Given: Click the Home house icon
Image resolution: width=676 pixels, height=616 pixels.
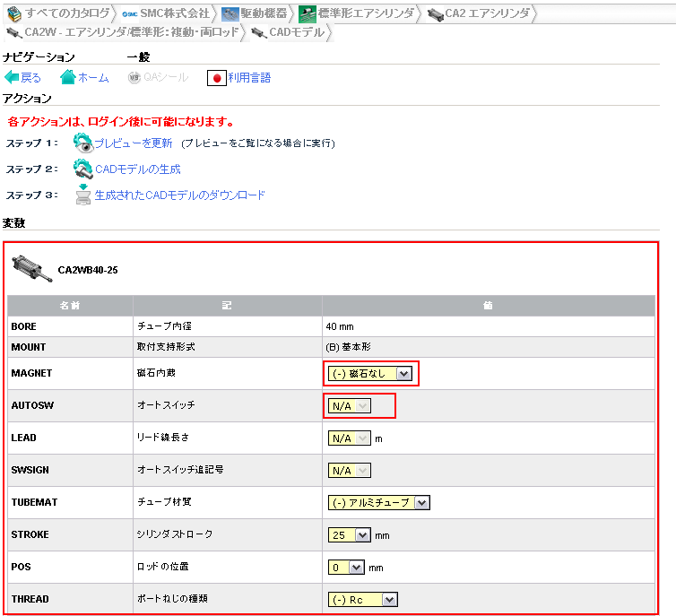Looking at the screenshot, I should tap(67, 78).
